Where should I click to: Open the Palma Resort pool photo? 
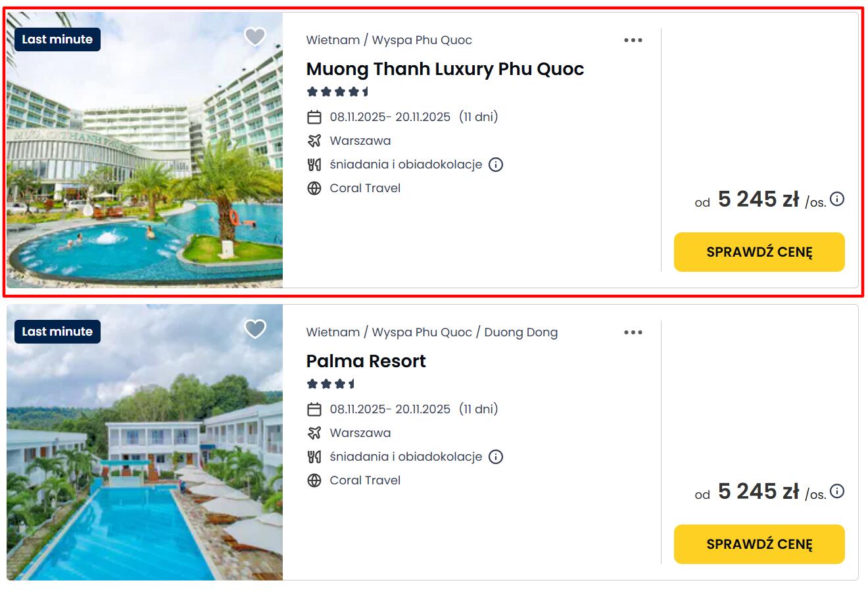coord(145,461)
